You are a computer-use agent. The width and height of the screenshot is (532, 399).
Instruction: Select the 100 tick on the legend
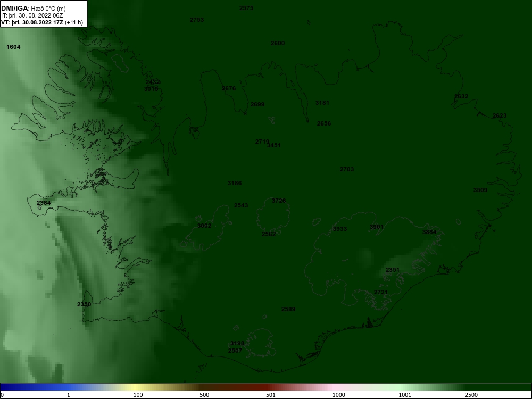(138, 395)
